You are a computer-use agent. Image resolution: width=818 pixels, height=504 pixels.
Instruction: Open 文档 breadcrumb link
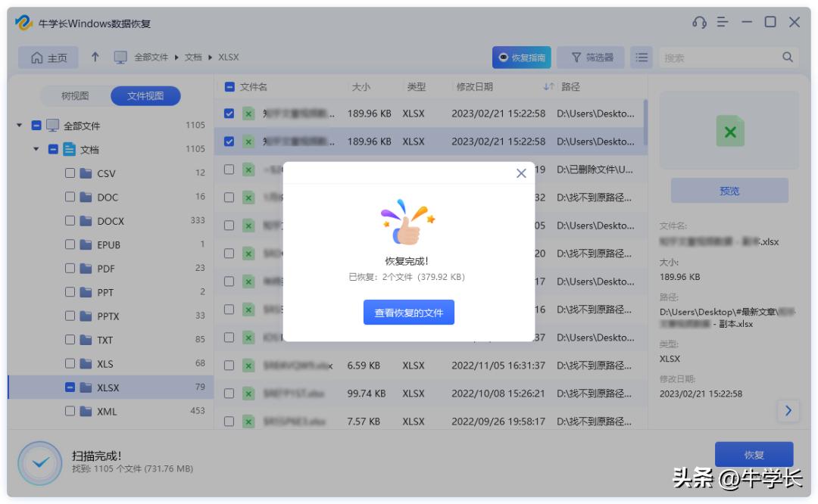coord(193,58)
